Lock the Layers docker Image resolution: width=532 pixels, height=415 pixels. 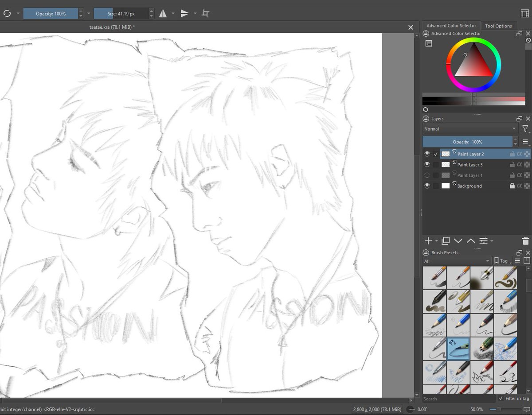click(x=426, y=119)
